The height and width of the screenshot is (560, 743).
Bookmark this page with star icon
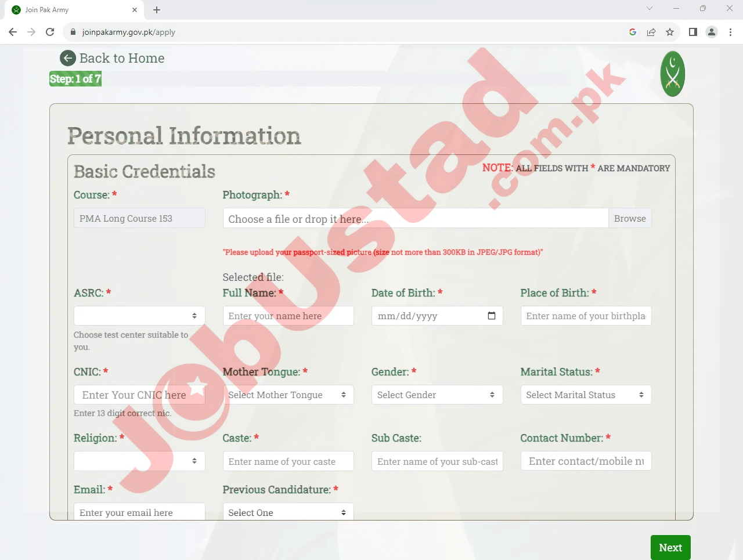point(670,32)
